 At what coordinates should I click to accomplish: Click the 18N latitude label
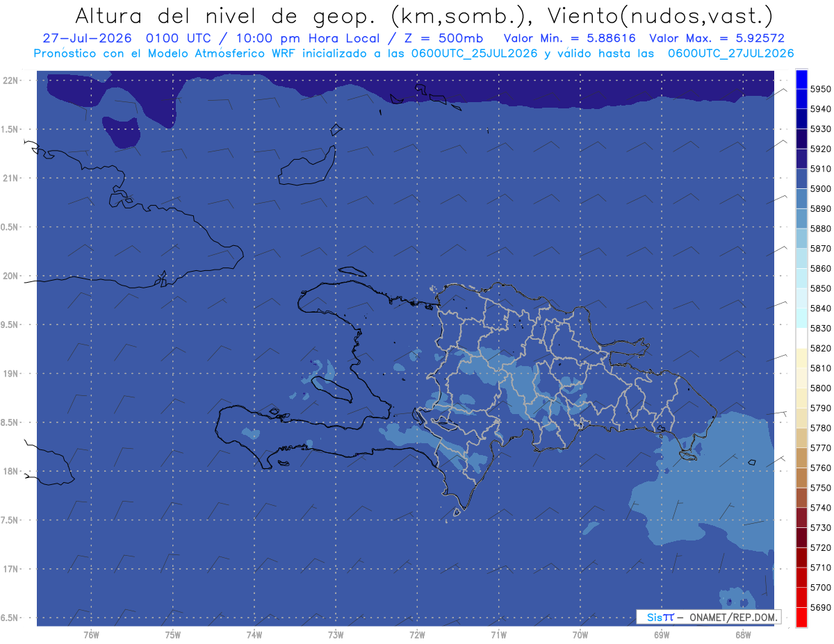point(12,471)
